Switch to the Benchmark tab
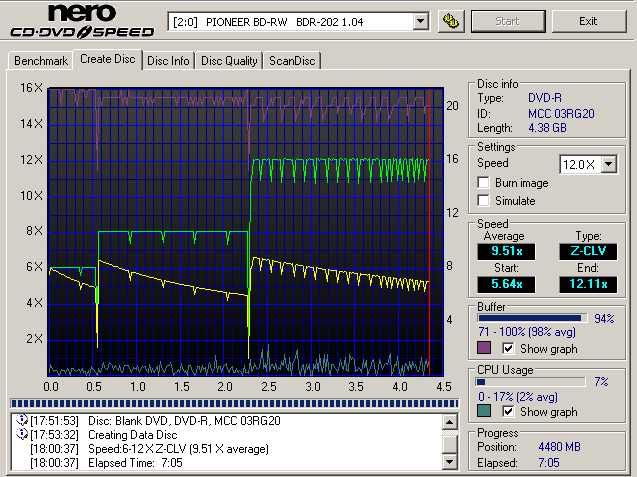This screenshot has height=477, width=637. pyautogui.click(x=41, y=61)
